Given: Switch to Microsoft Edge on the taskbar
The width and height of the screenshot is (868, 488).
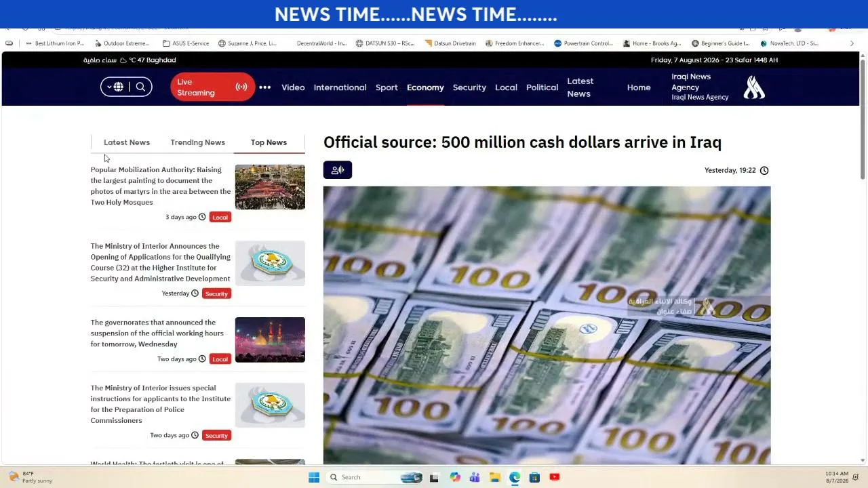Looking at the screenshot, I should (515, 477).
